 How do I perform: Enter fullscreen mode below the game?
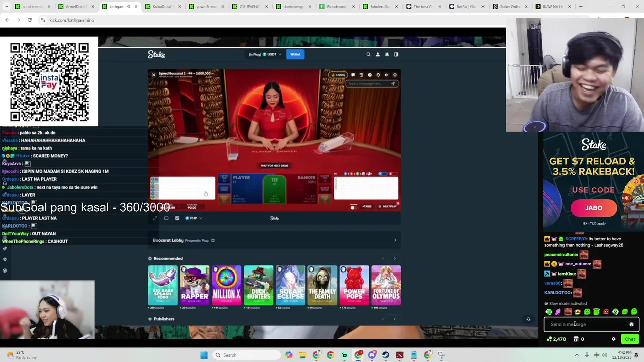click(x=155, y=218)
